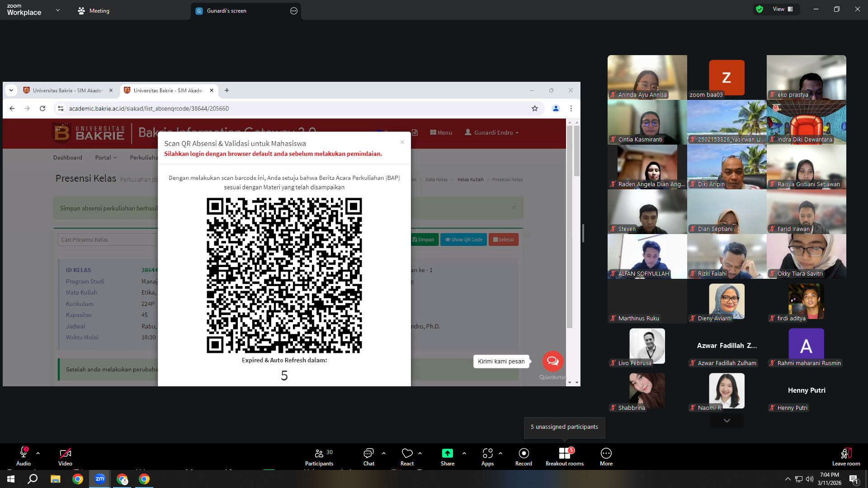Unmute microphone with the Audio button
This screenshot has width=868, height=488.
coord(24,456)
